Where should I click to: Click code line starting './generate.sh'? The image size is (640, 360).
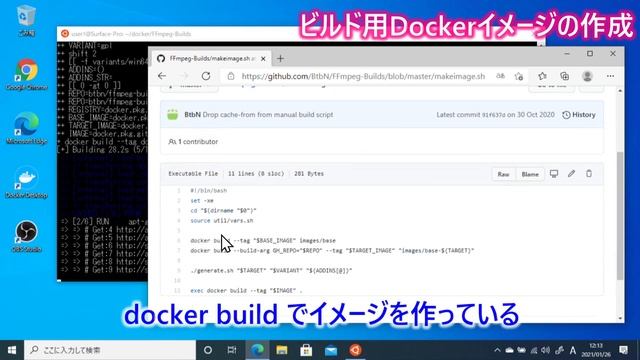pos(271,270)
